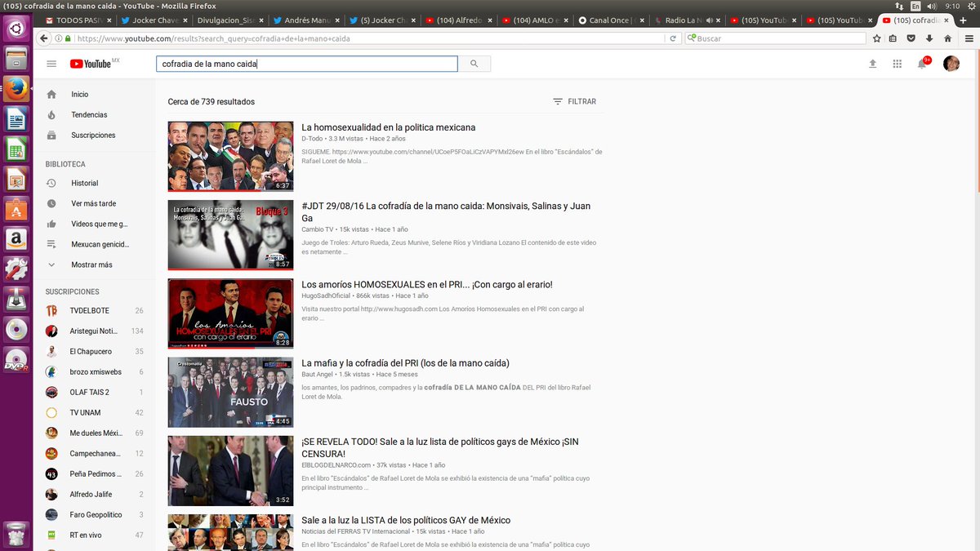
Task: Save page to Pocket icon
Action: 911,38
